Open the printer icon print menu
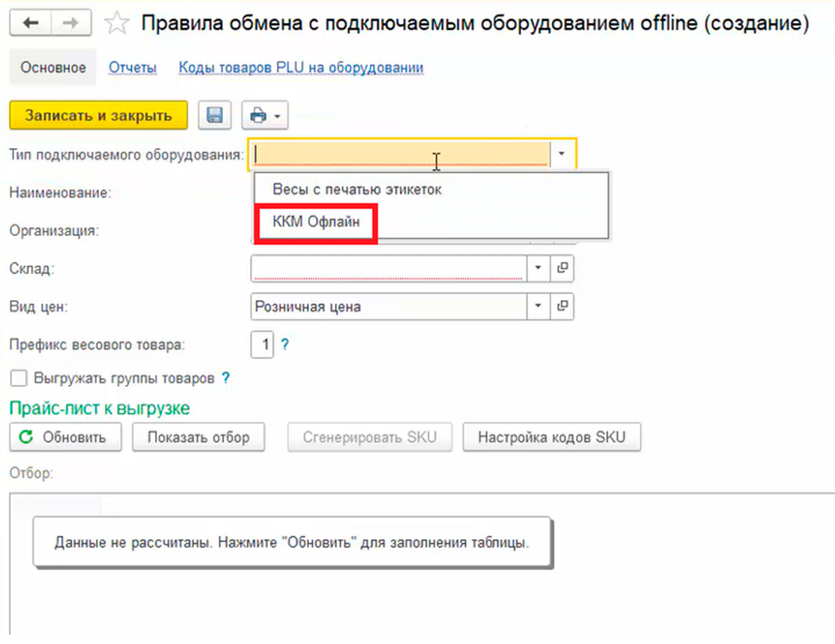Viewport: 835px width, 644px height. [264, 116]
